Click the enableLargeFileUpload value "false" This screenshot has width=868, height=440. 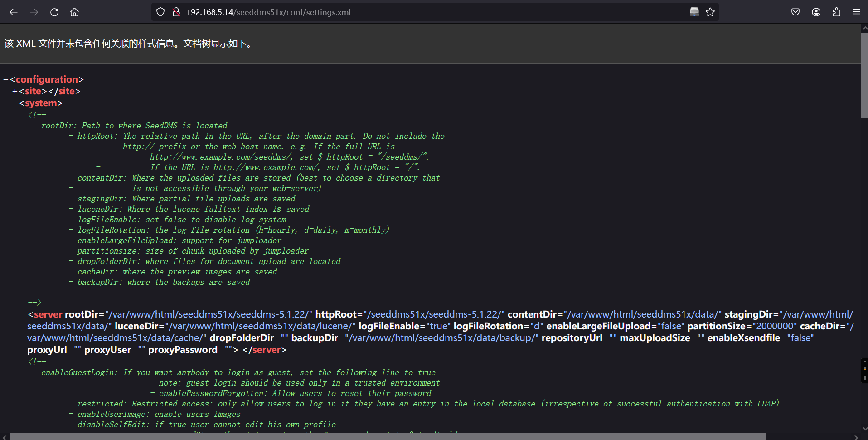pos(670,326)
